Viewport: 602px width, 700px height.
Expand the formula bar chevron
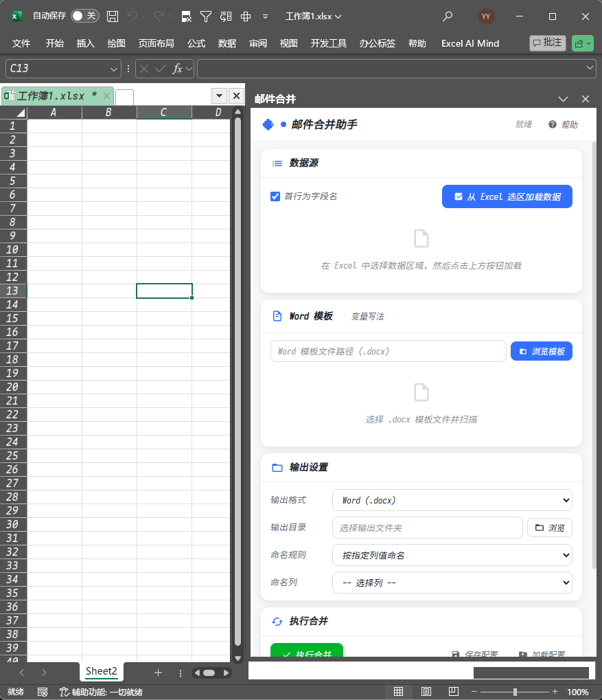590,68
